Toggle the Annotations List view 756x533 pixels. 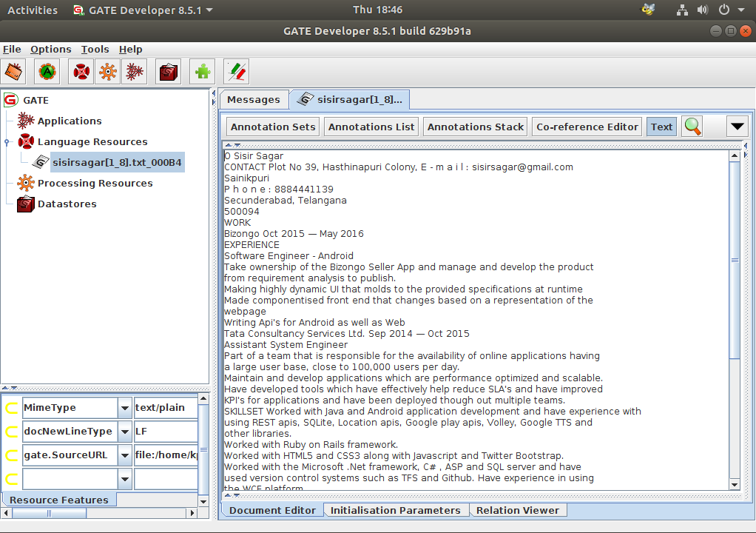point(371,127)
